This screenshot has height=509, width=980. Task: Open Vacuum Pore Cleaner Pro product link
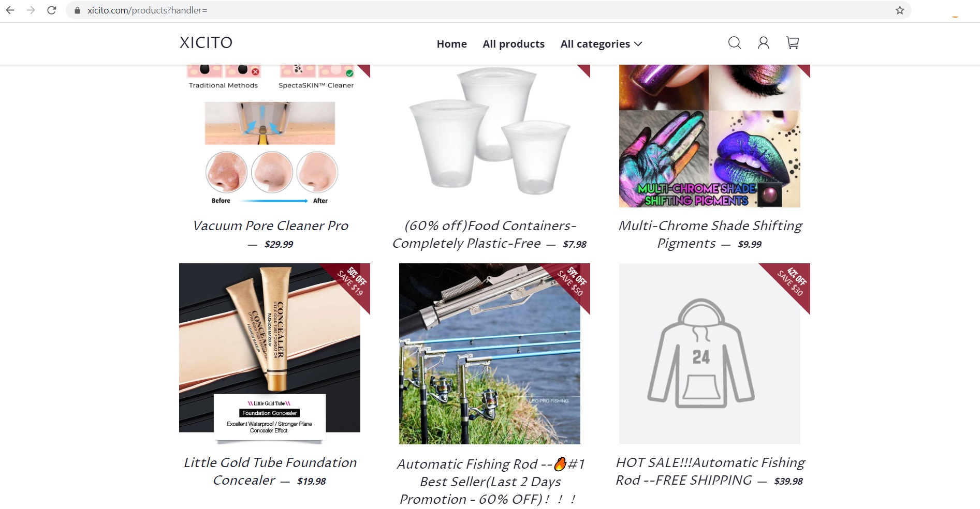click(270, 226)
